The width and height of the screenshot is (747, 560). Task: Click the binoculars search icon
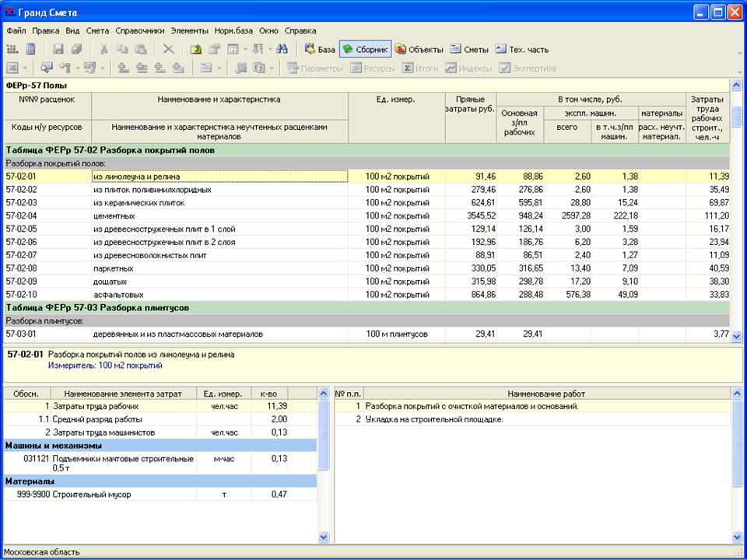coord(282,49)
